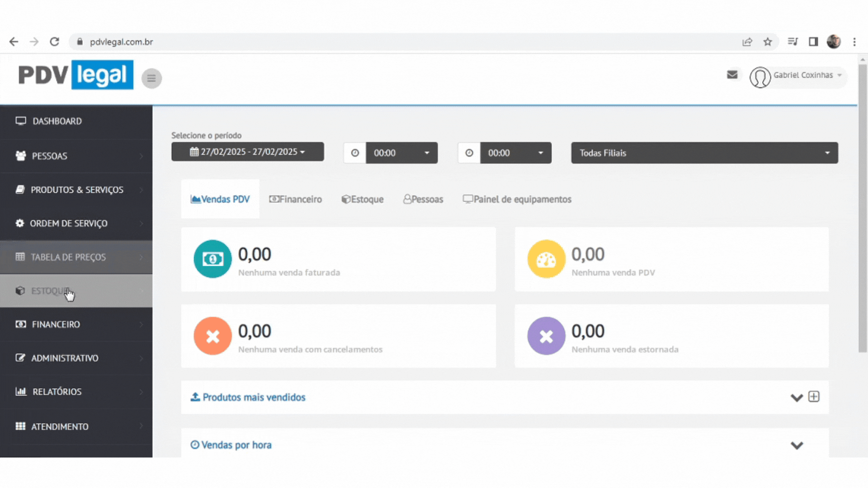Open the Todas Filiais dropdown
This screenshot has width=868, height=488.
pos(704,153)
